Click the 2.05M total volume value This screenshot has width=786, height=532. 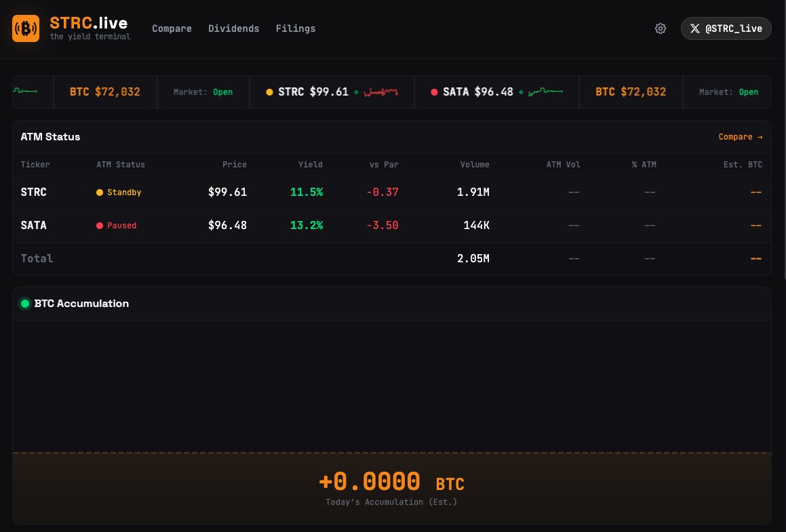pyautogui.click(x=473, y=258)
